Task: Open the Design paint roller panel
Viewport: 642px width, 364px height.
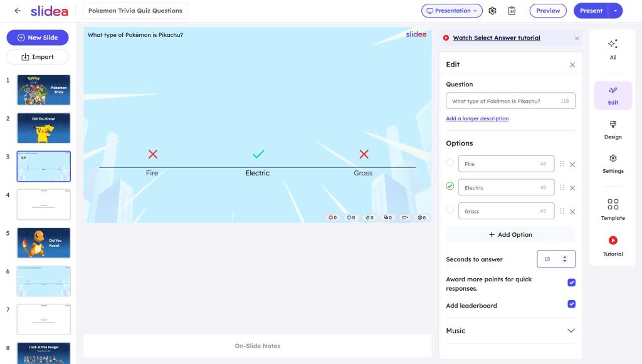Action: pyautogui.click(x=613, y=130)
